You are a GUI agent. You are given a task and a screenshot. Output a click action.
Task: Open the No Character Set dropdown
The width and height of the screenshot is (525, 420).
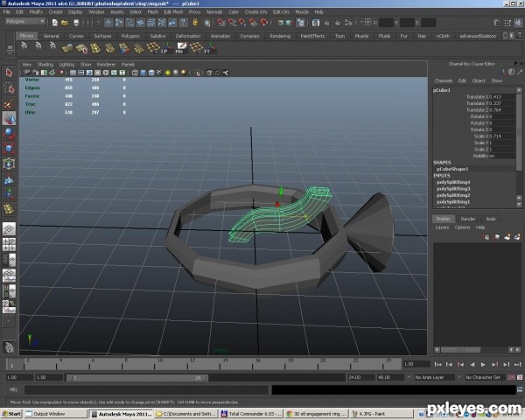484,377
